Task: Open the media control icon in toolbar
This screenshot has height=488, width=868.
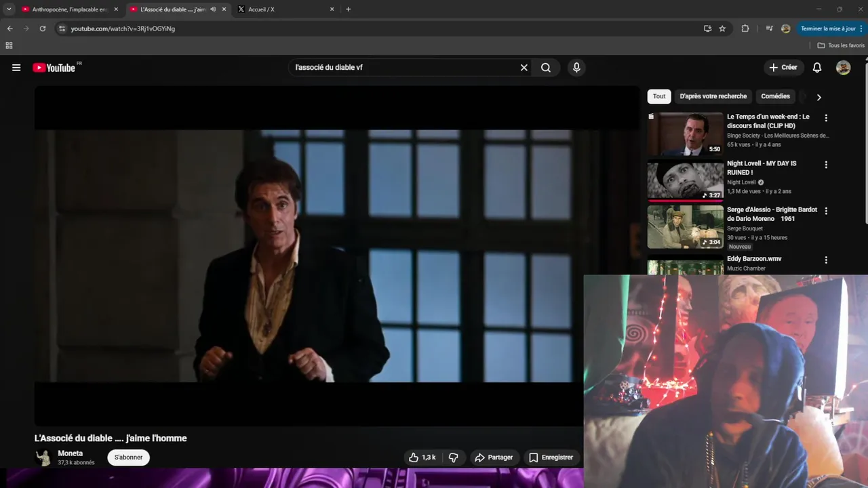Action: 769,28
